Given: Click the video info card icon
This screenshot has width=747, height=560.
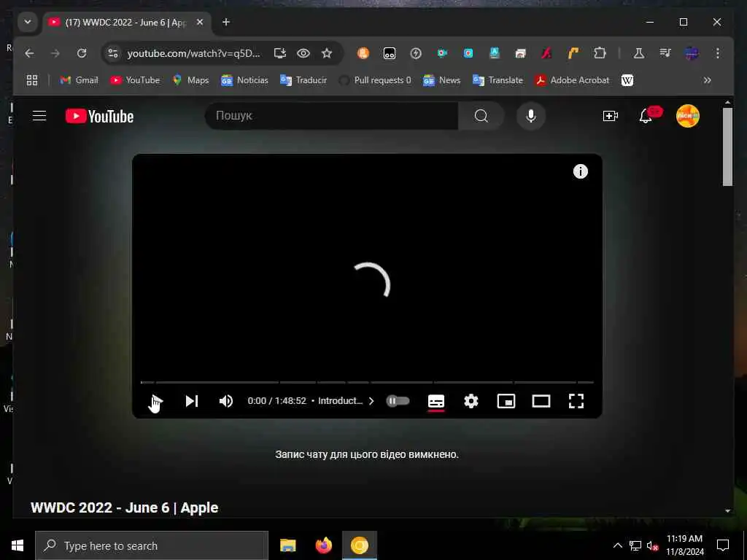Looking at the screenshot, I should pyautogui.click(x=580, y=171).
